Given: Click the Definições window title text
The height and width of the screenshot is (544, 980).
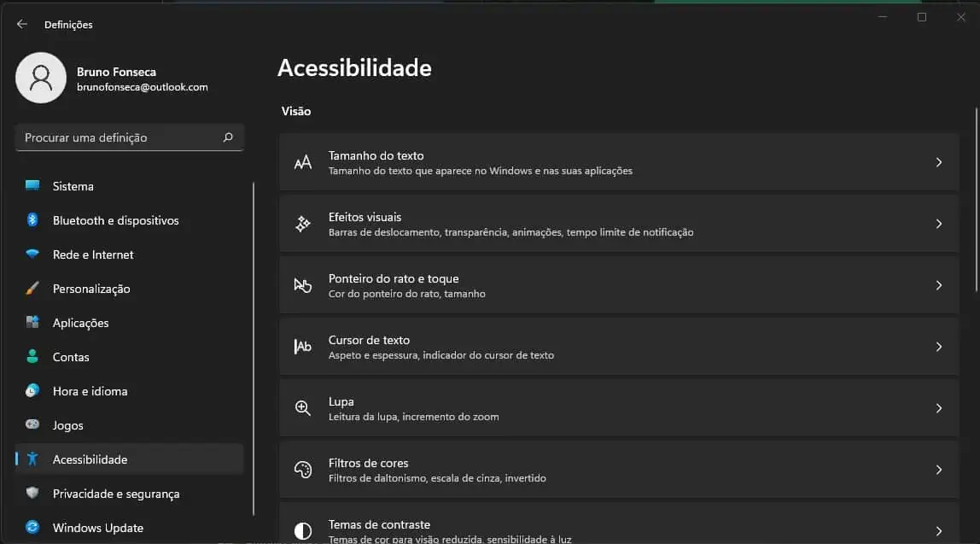Looking at the screenshot, I should tap(68, 25).
